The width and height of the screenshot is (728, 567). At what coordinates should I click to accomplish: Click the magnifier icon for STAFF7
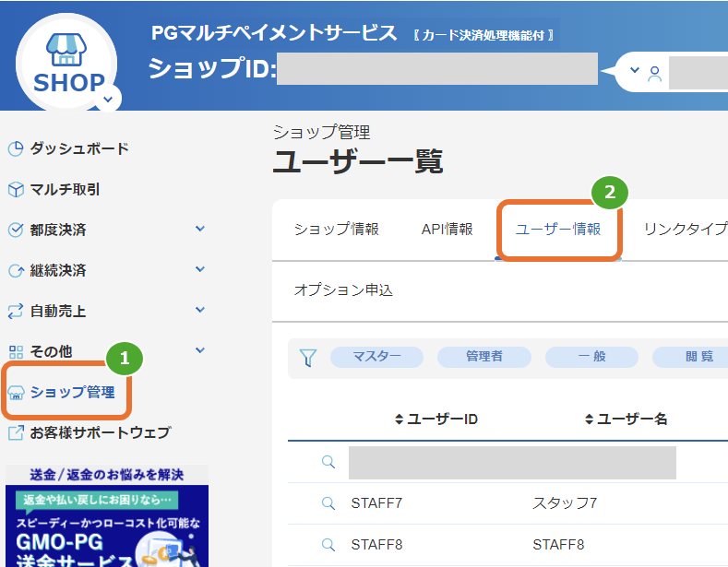tap(328, 503)
